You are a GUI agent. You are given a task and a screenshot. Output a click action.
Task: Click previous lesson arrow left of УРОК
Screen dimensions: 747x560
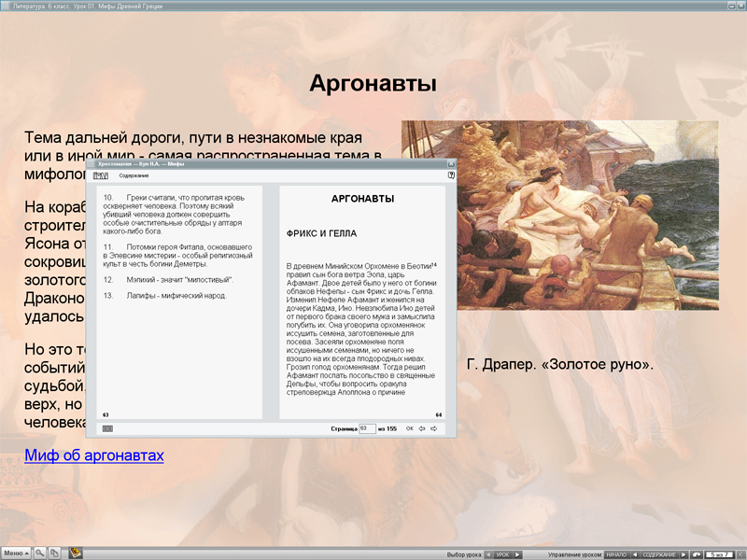[x=488, y=554]
